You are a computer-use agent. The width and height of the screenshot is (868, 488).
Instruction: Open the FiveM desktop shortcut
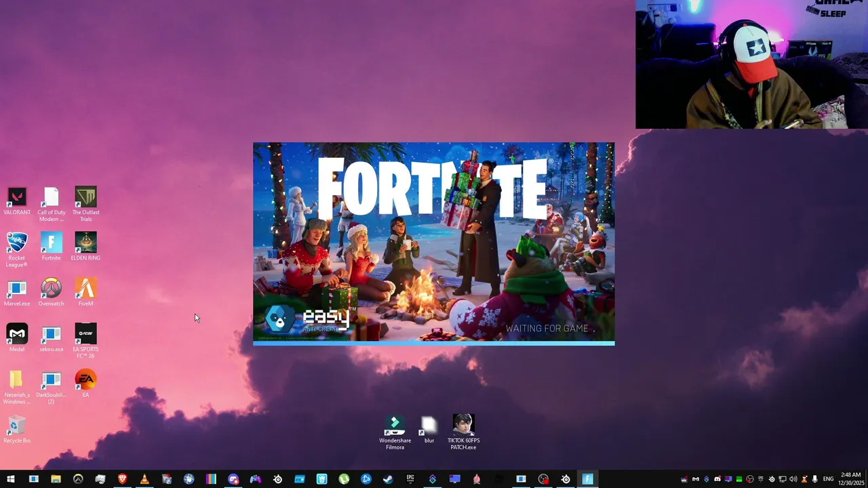pos(85,292)
